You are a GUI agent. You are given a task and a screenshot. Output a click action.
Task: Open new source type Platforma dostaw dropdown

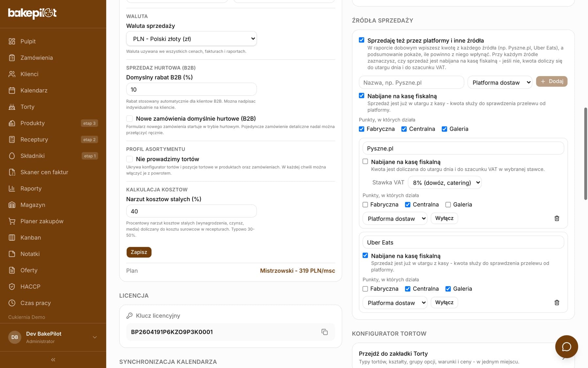500,82
